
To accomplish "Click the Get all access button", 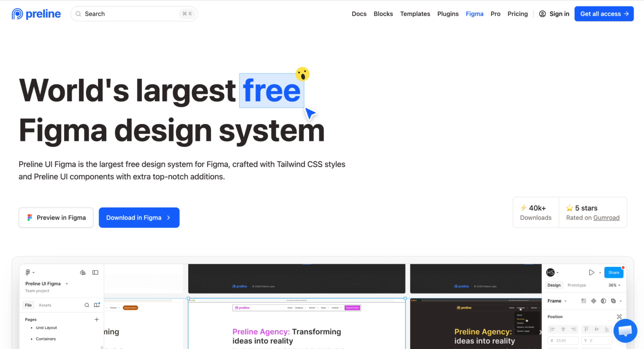I will (x=604, y=14).
